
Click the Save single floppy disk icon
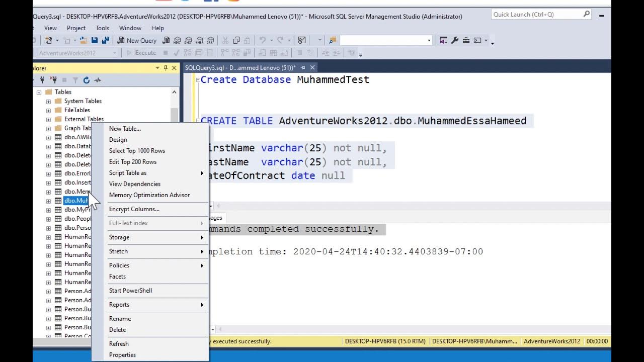[95, 40]
